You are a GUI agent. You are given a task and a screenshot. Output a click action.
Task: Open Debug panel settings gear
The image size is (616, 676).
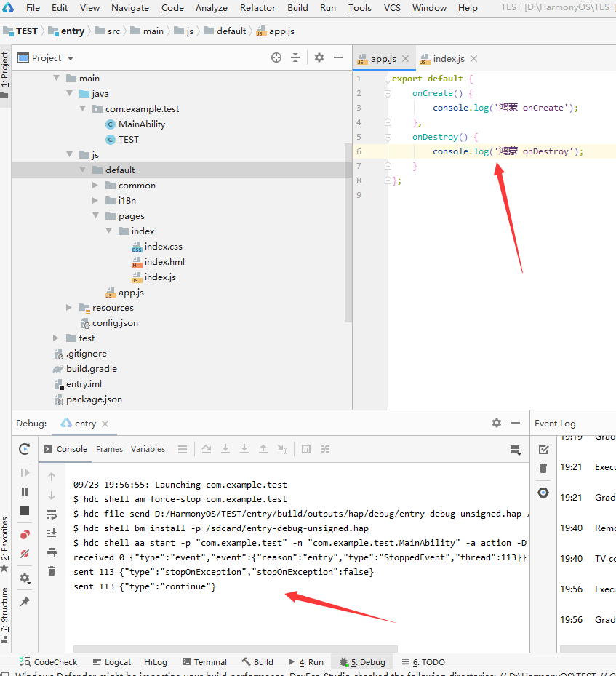click(x=497, y=423)
